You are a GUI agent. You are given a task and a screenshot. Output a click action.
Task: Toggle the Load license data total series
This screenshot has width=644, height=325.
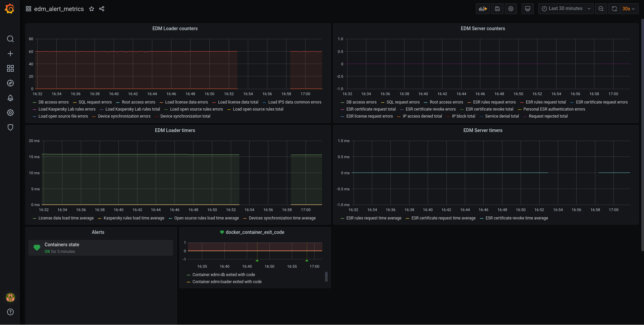pos(238,102)
